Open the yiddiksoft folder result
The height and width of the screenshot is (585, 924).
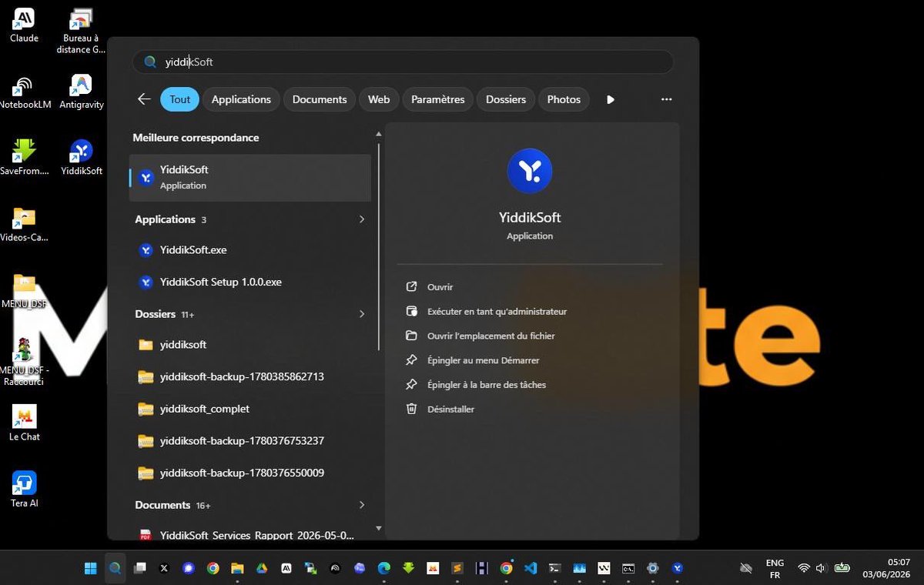click(x=250, y=345)
